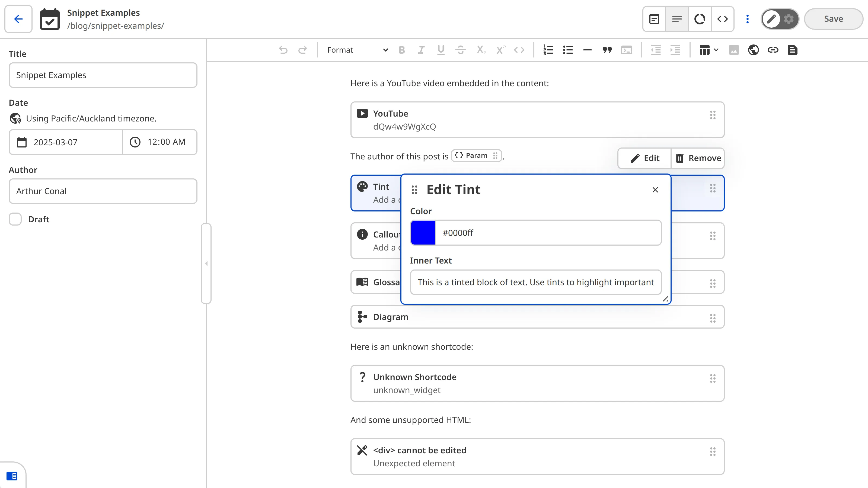Screen dimensions: 868x488
Task: Open the three-dot more options menu
Action: click(x=747, y=19)
